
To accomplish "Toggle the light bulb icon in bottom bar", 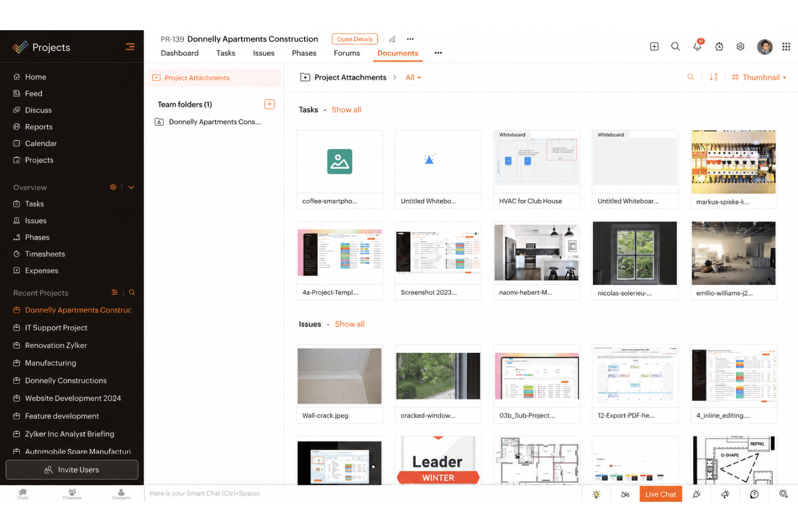I will pyautogui.click(x=596, y=494).
